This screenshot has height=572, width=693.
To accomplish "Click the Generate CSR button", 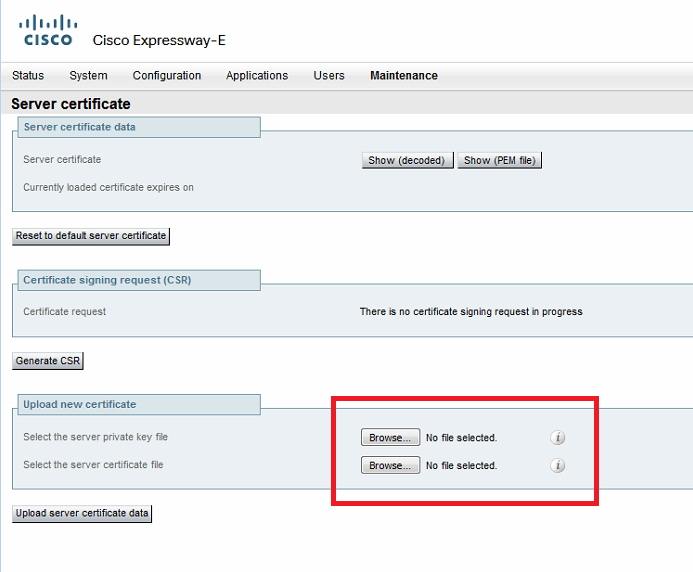I will tap(48, 361).
